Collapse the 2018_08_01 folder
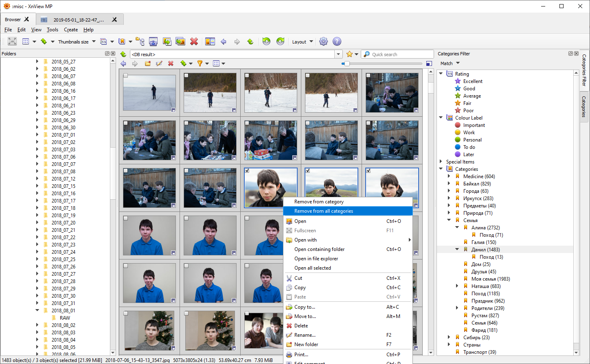This screenshot has height=364, width=590. 37,310
